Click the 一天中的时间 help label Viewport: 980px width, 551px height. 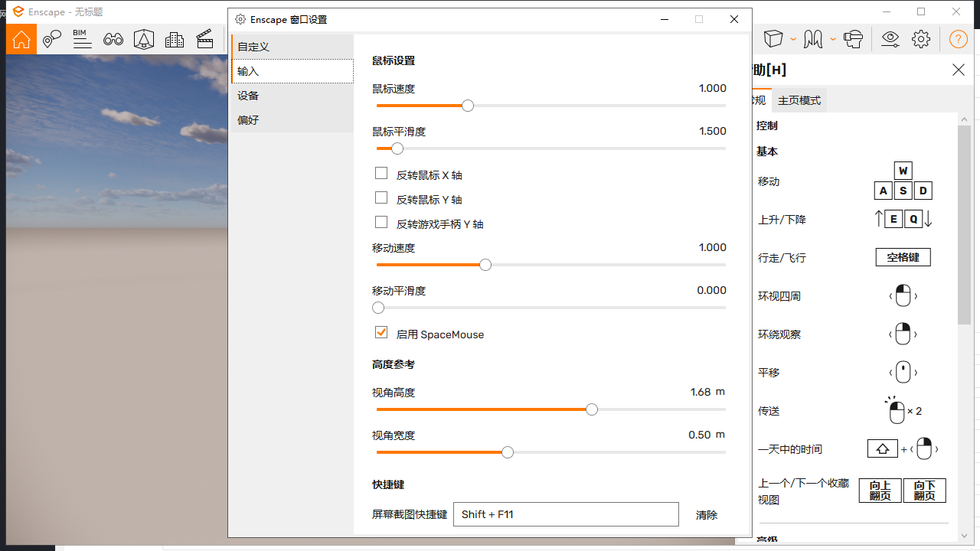(790, 449)
